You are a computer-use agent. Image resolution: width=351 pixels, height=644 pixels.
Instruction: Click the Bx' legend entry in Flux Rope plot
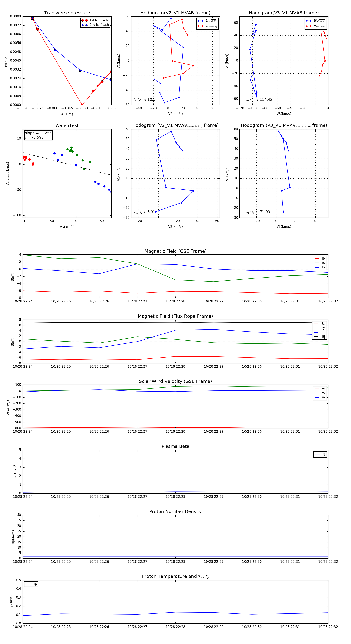pyautogui.click(x=320, y=324)
